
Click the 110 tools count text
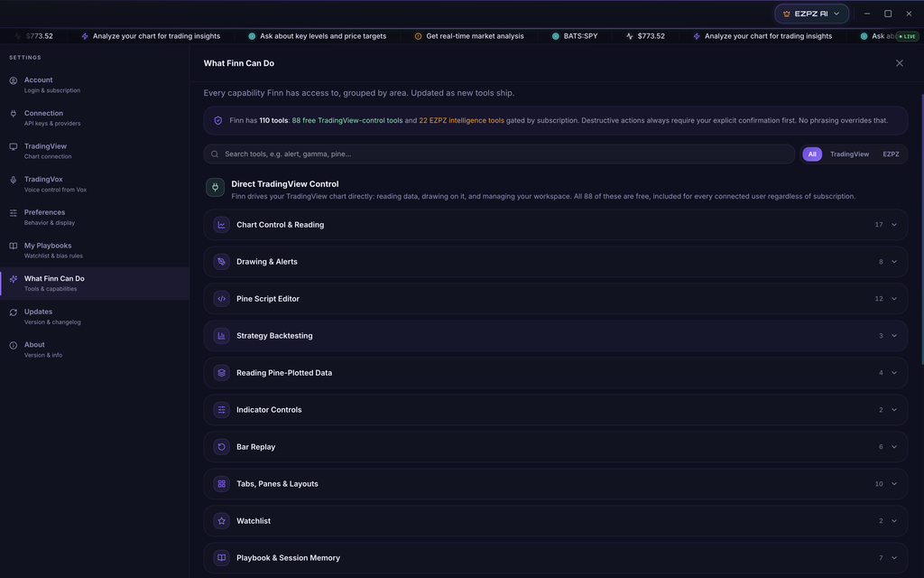[273, 120]
